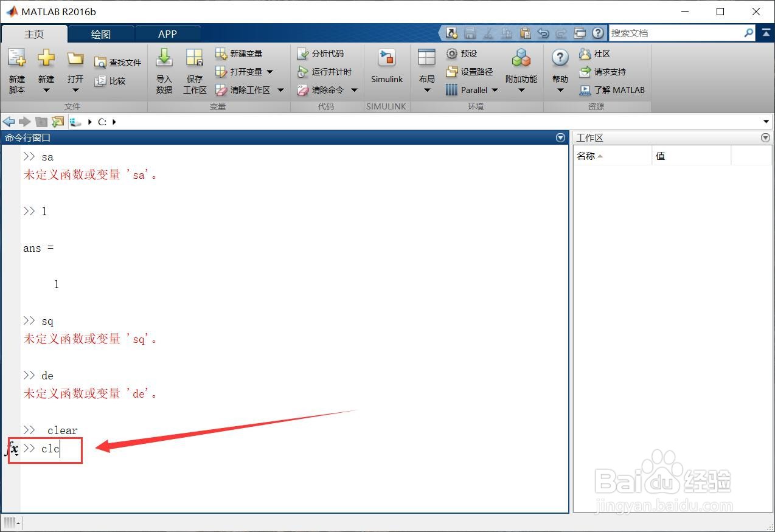This screenshot has height=532, width=775.
Task: Expand the 布局 dropdown arrow
Action: (426, 91)
